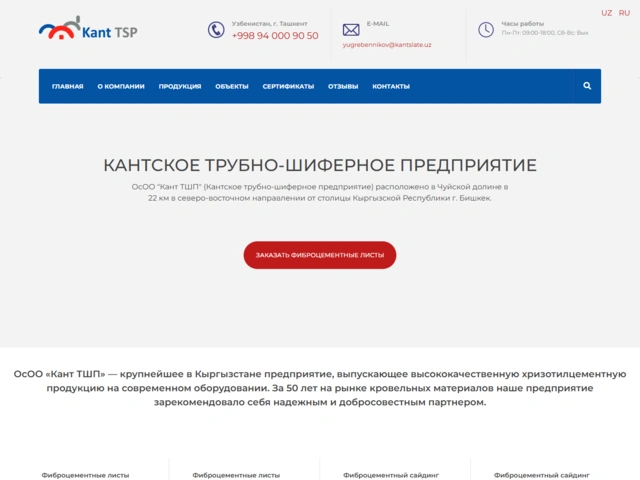Click the 'Узбекистан, г. Ташкент' label

coord(270,24)
